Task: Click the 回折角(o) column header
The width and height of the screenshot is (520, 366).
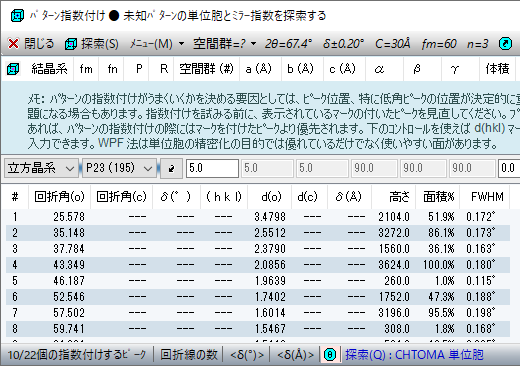Action: pos(60,197)
